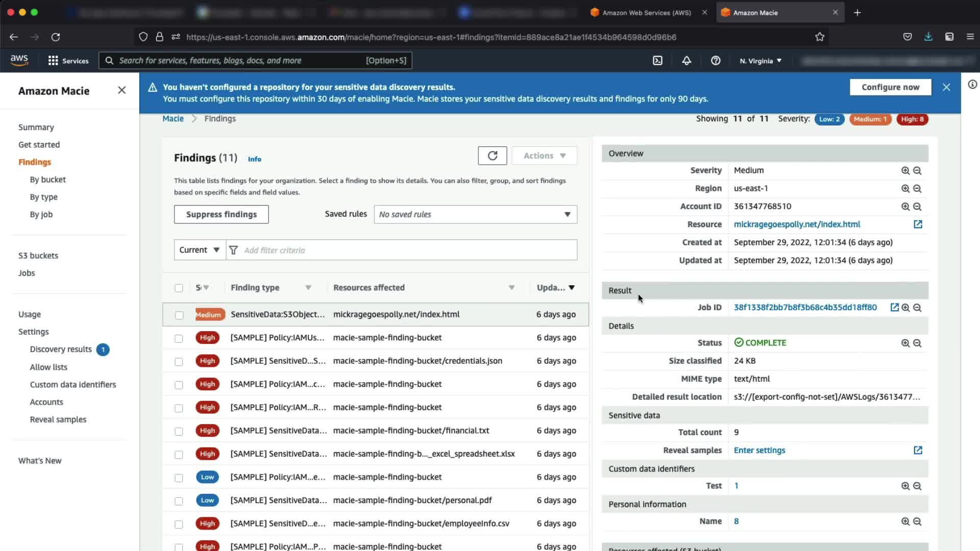This screenshot has height=551, width=980.
Task: Click the refresh findings icon button
Action: coord(492,156)
